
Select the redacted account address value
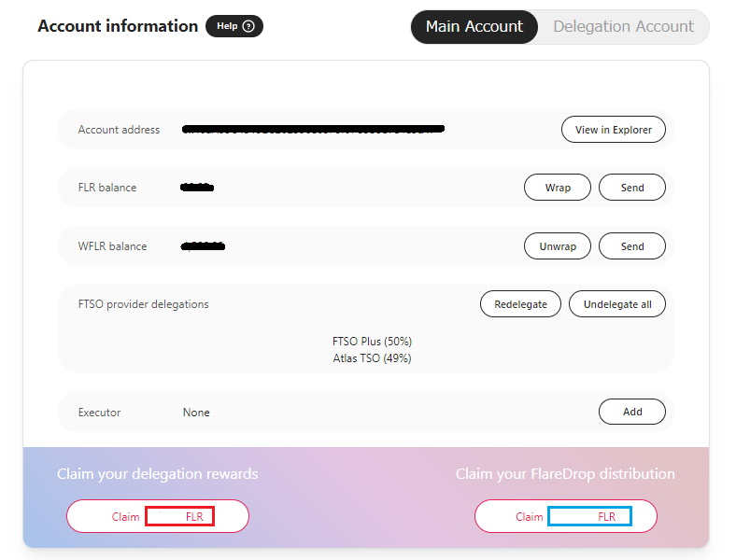(x=313, y=129)
